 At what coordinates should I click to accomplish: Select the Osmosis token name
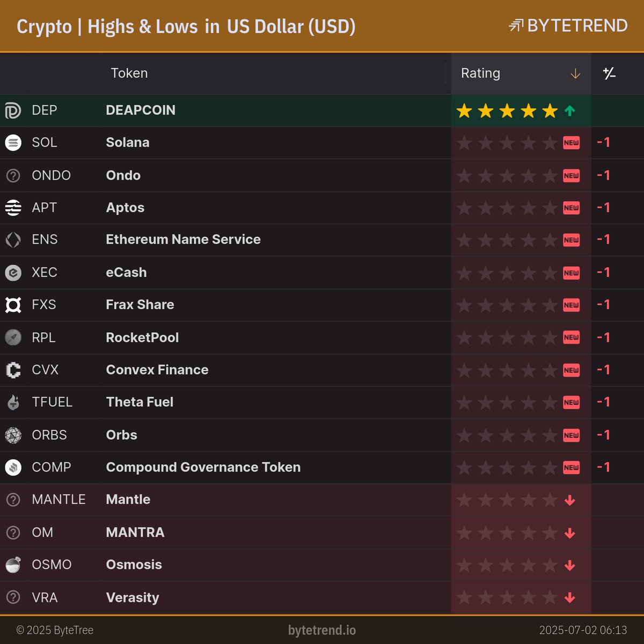tap(134, 565)
